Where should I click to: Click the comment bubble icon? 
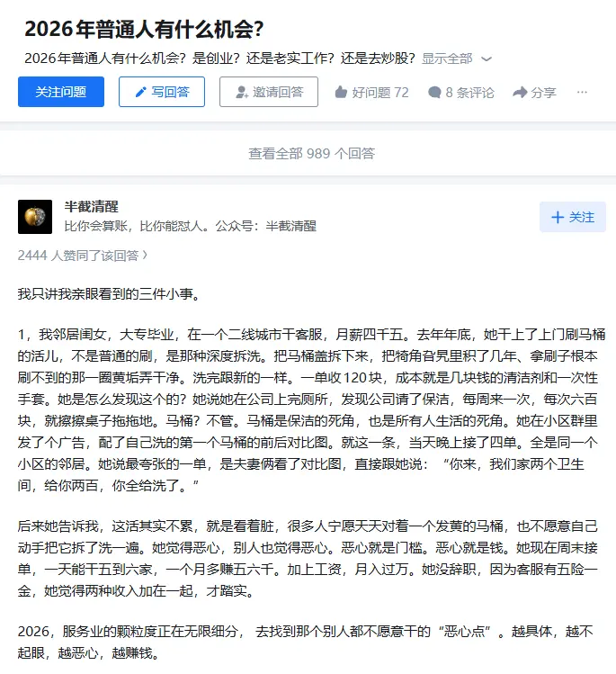click(x=434, y=93)
